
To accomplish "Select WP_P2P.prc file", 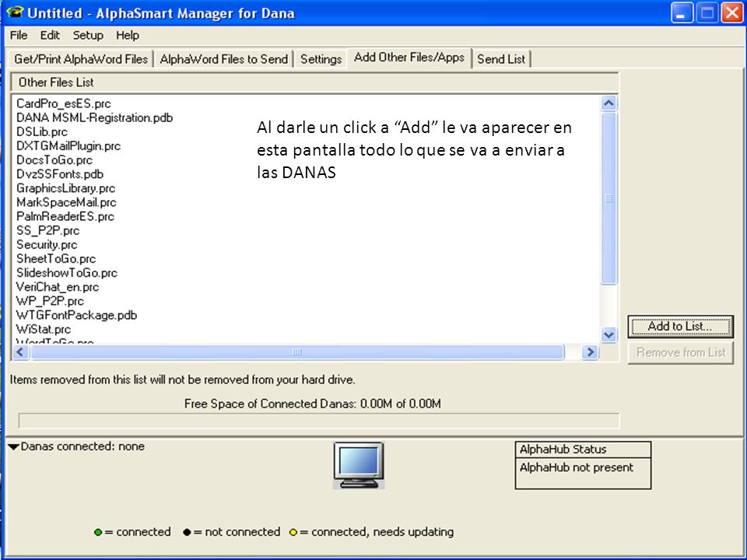I will click(x=50, y=301).
